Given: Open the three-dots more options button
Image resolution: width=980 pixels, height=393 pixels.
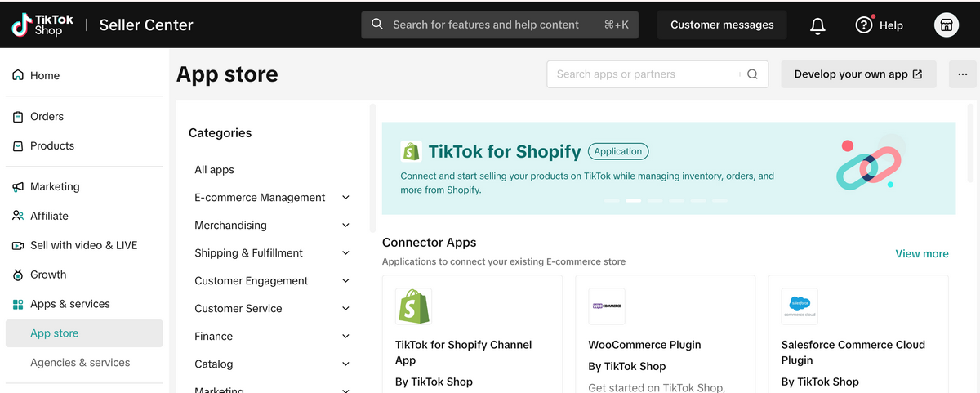Looking at the screenshot, I should 962,74.
